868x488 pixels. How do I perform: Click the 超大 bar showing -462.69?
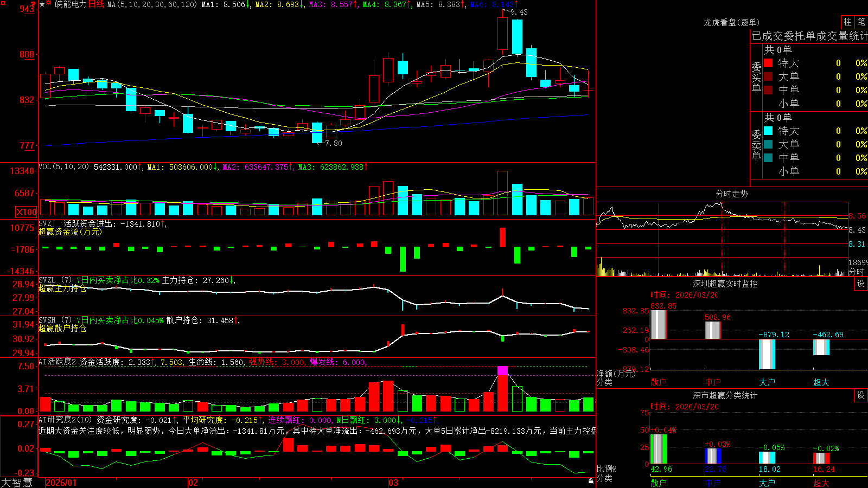tap(821, 348)
